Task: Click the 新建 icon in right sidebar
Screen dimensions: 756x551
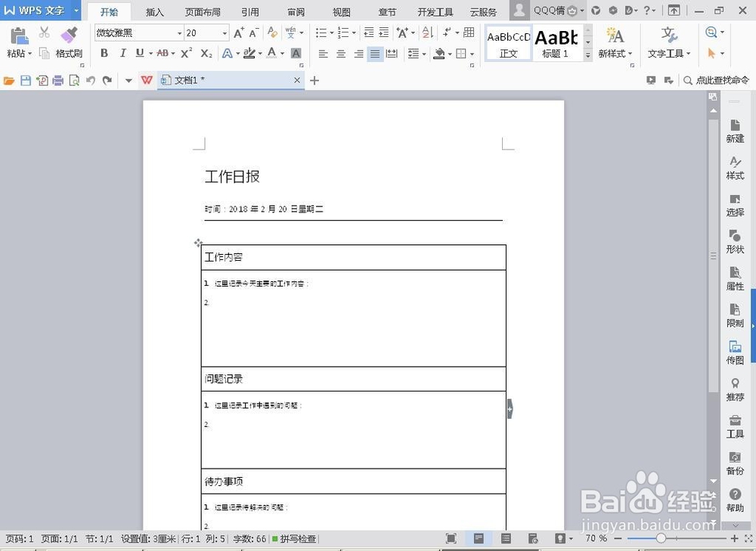Action: pos(734,130)
